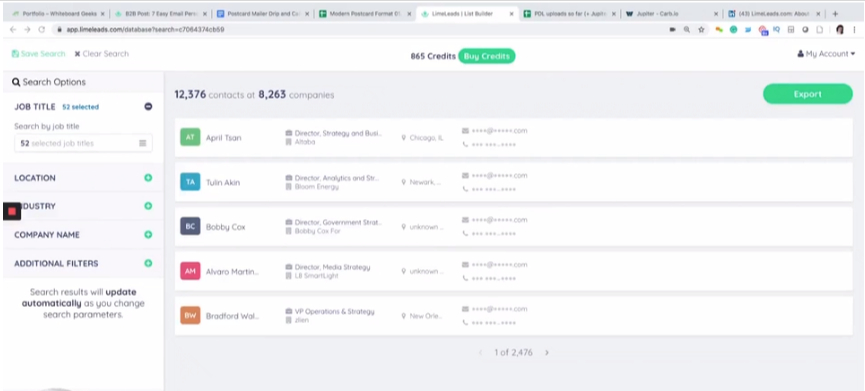Collapse the JOB TITLE filter minus icon
Screen dimensions: 865x391
(148, 106)
